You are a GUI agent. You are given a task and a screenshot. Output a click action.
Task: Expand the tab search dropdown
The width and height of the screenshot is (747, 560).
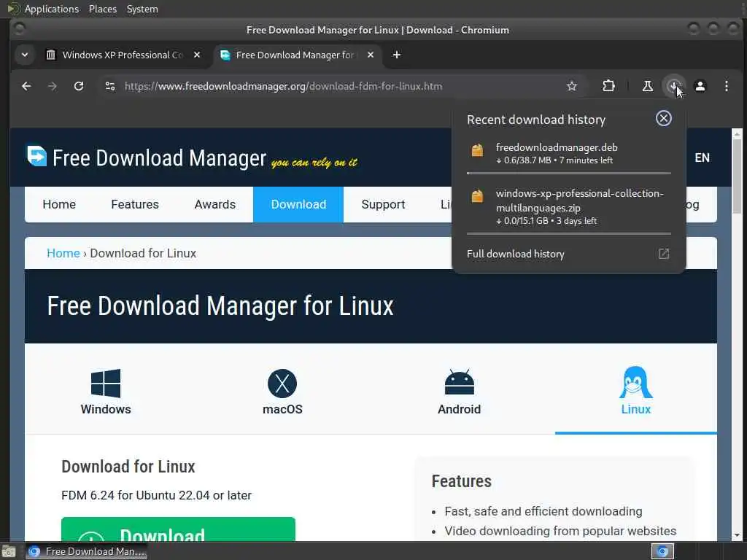pyautogui.click(x=25, y=55)
